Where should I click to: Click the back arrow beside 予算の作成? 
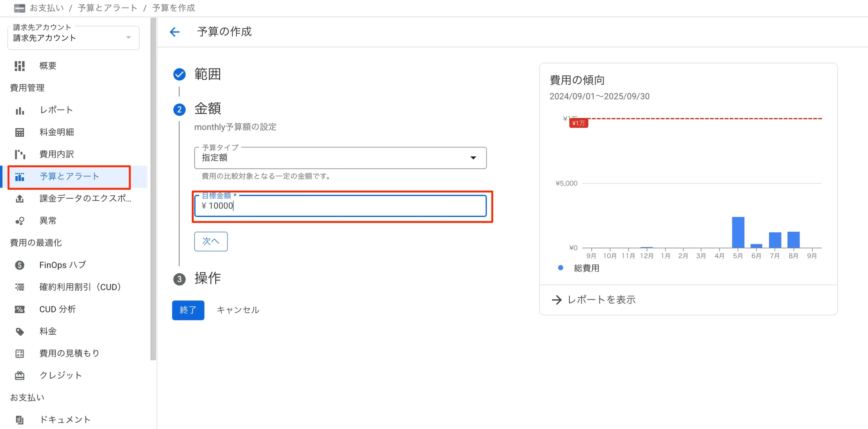175,32
